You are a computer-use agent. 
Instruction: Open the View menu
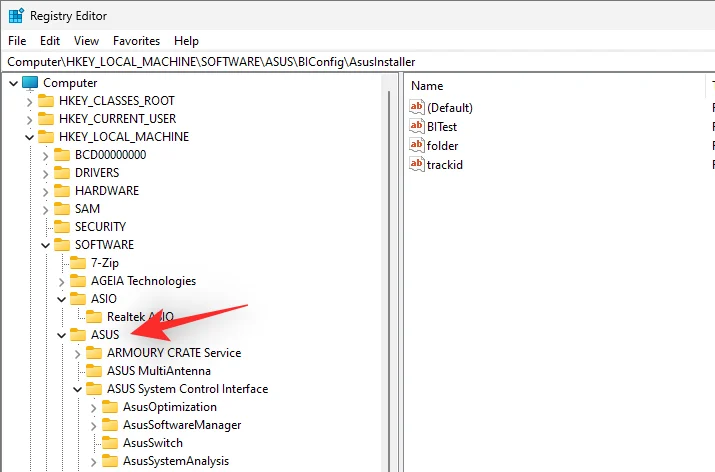(x=86, y=41)
